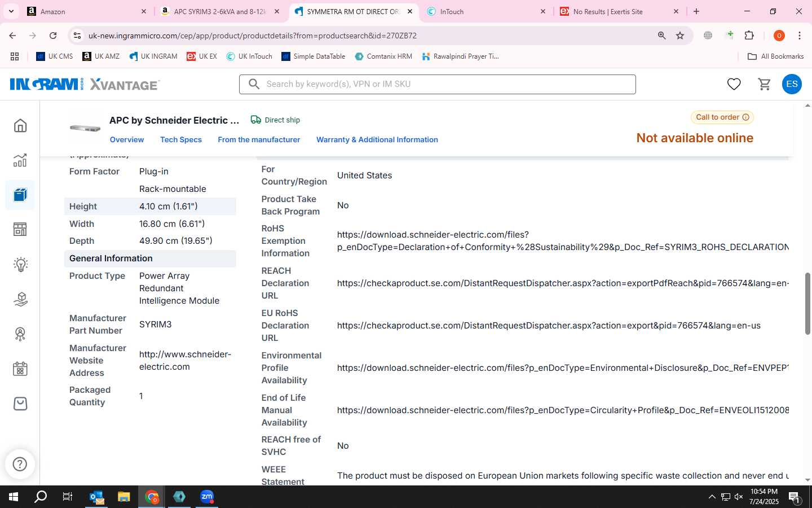
Task: Open the UK CMS bookmark
Action: point(55,56)
